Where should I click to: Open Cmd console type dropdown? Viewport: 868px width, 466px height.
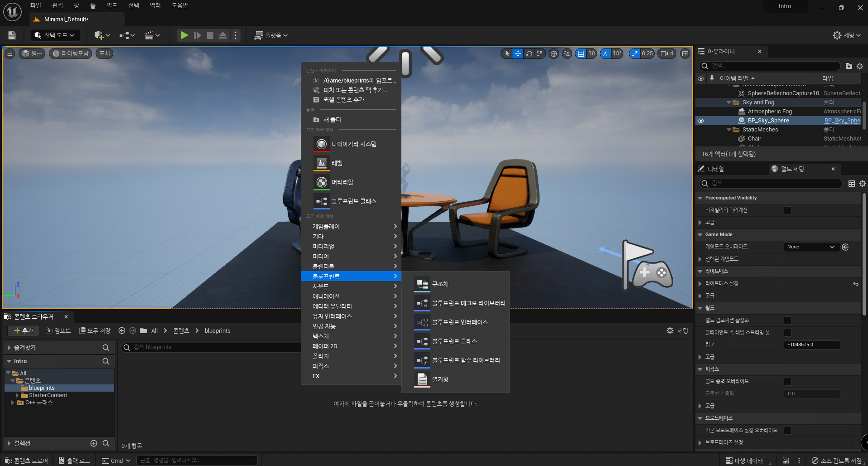(116, 461)
